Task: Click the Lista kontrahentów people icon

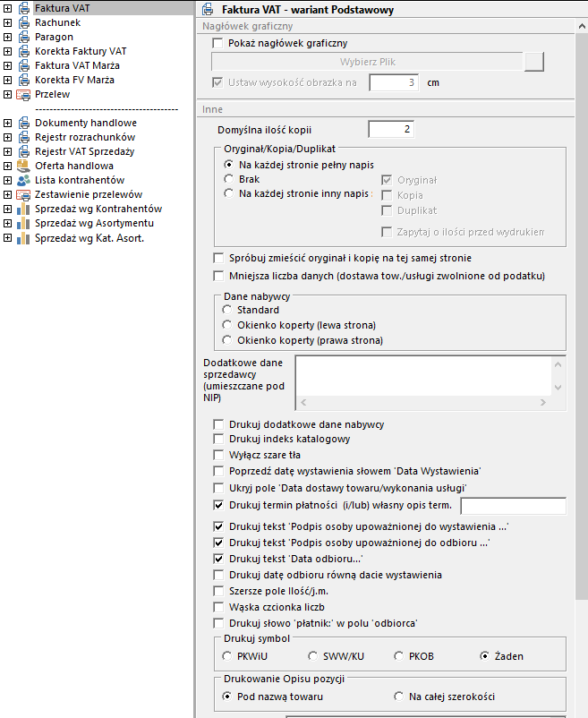Action: click(x=23, y=180)
